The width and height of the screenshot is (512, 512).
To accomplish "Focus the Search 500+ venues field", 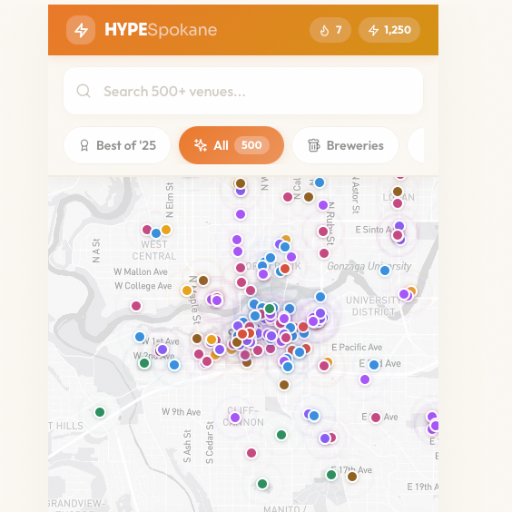I will coord(243,91).
